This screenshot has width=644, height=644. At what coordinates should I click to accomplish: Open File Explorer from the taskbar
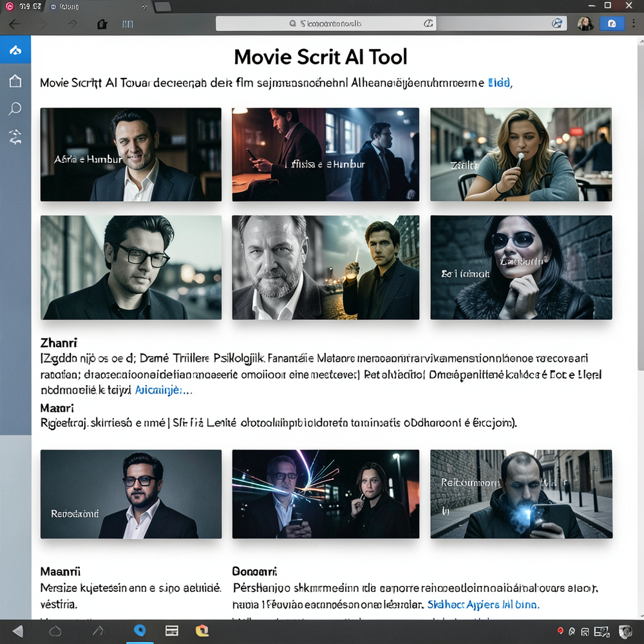[171, 632]
